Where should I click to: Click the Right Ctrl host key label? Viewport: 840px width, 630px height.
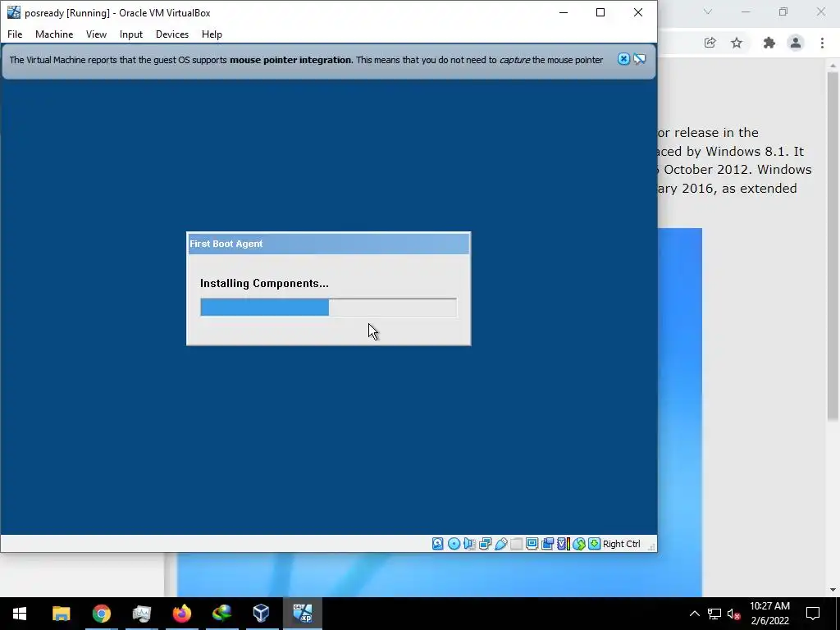point(622,544)
